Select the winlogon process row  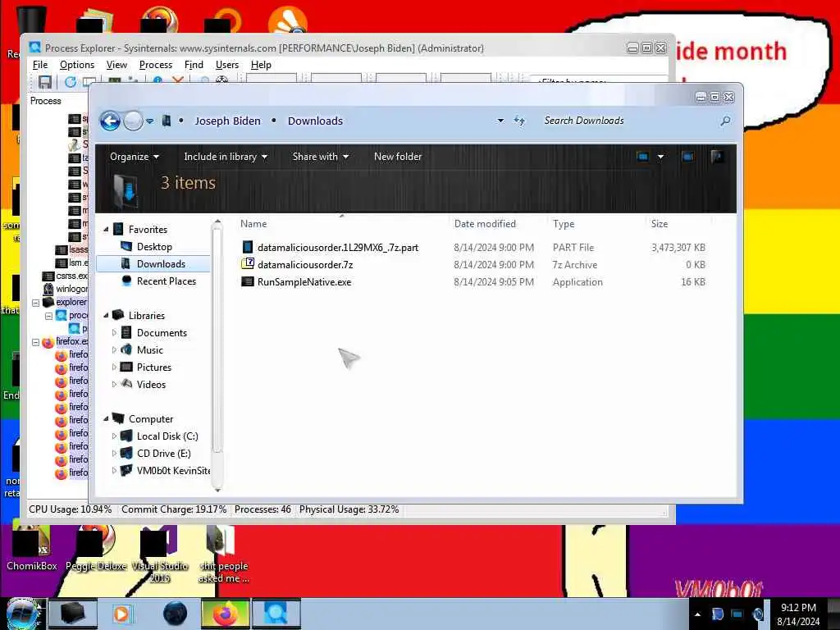coord(66,289)
